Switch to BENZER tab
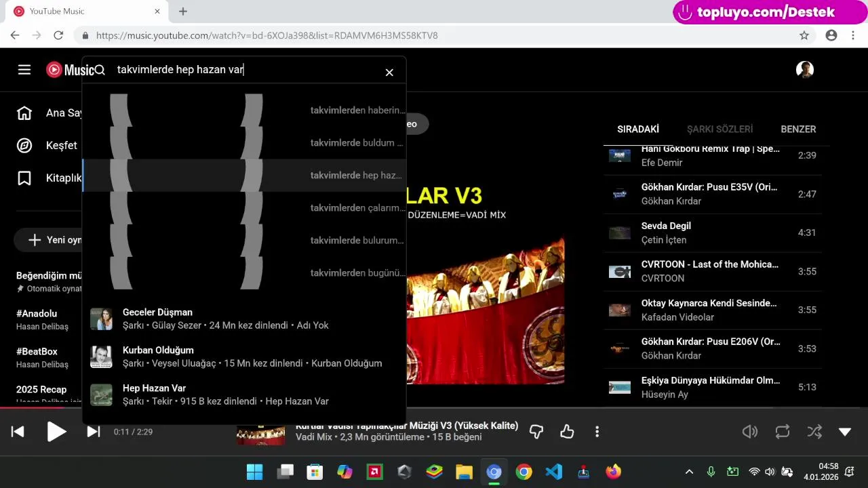This screenshot has width=868, height=488. 798,129
